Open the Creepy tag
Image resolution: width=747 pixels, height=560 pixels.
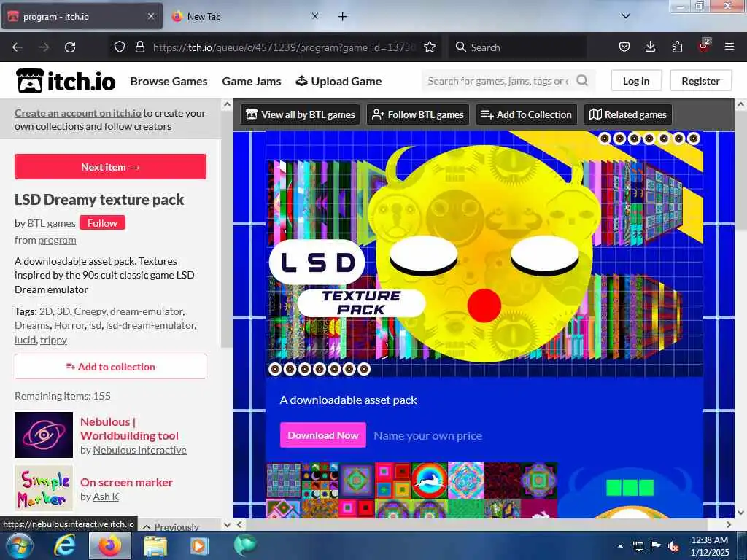tap(90, 311)
